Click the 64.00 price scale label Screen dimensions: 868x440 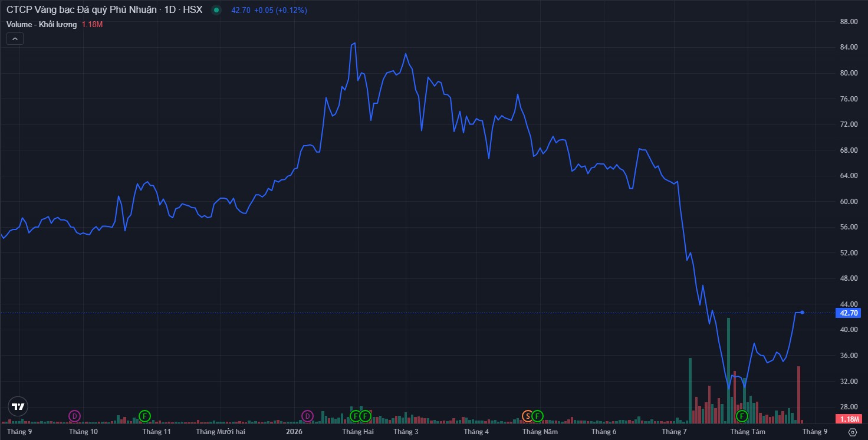[x=849, y=176]
